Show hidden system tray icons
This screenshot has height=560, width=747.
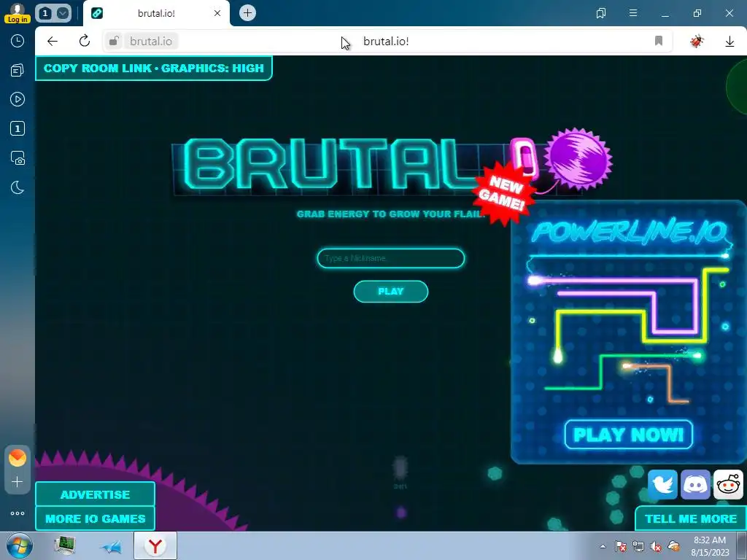click(603, 546)
